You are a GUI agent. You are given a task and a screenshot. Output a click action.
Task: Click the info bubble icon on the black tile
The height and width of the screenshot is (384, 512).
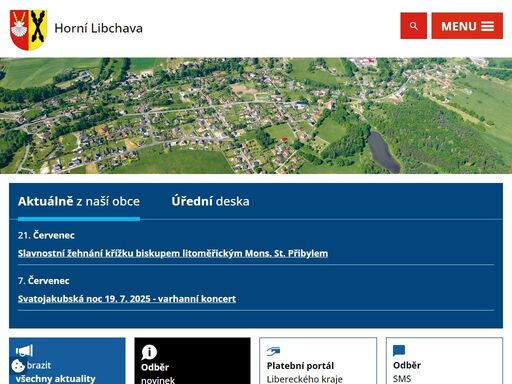(x=149, y=352)
